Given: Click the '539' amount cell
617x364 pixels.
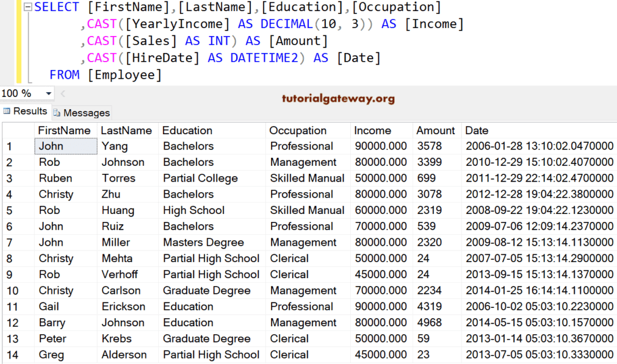Looking at the screenshot, I should point(437,226).
